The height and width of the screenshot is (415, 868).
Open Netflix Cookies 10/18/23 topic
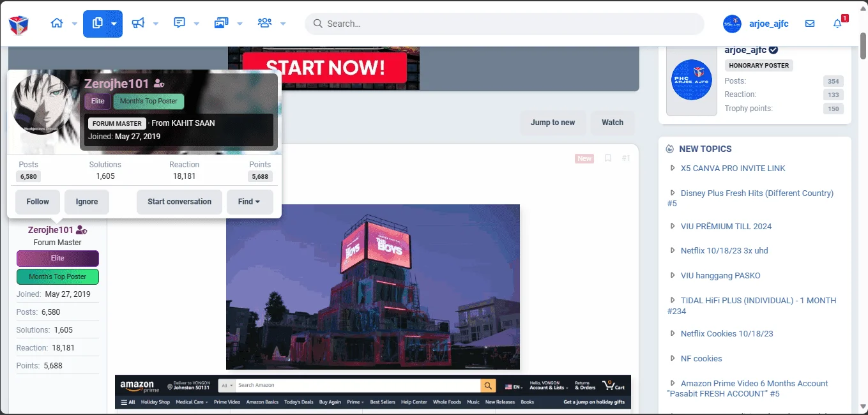tap(727, 334)
